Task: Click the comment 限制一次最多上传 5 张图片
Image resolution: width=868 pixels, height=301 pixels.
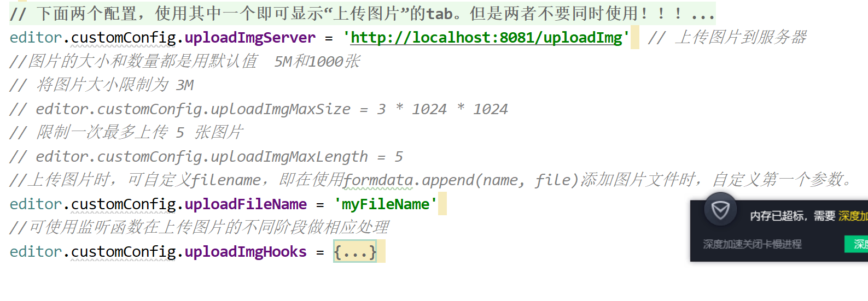Action: 126,132
